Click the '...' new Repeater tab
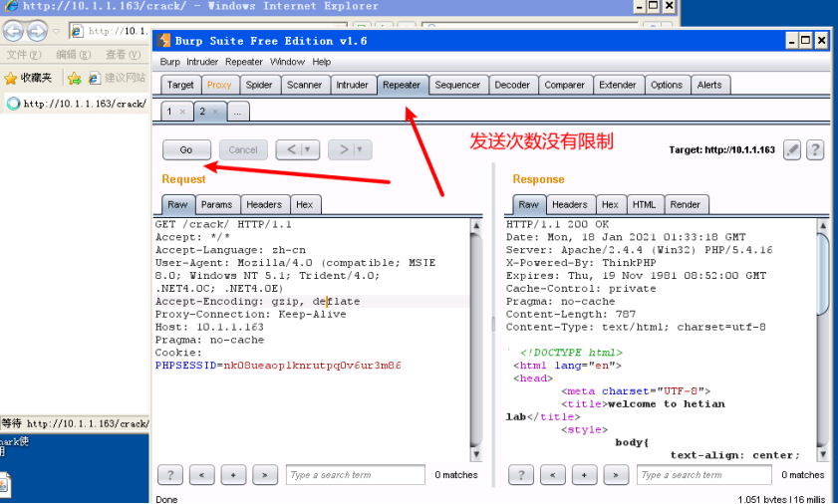The height and width of the screenshot is (504, 838). click(238, 112)
